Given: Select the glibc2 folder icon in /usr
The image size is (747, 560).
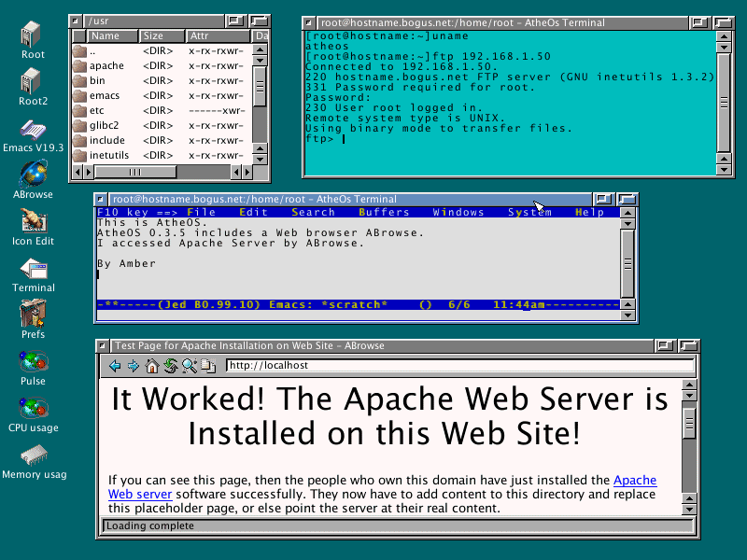Looking at the screenshot, I should [x=79, y=126].
